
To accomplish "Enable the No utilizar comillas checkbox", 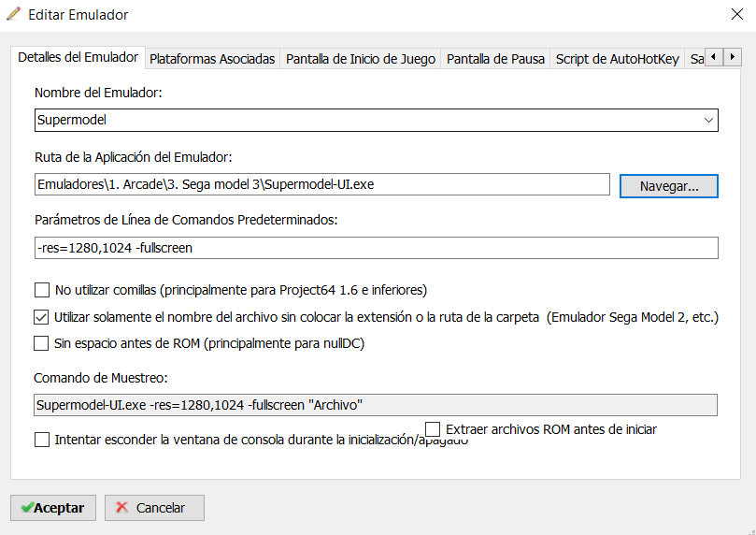I will point(42,290).
